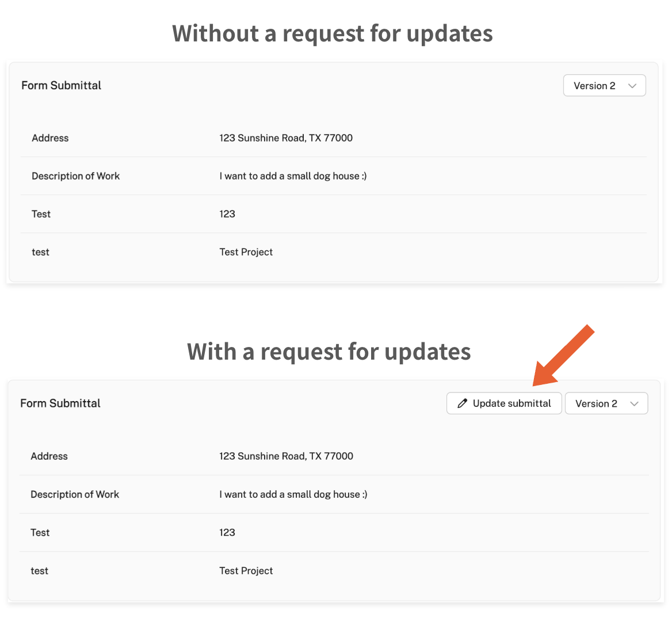Image resolution: width=672 pixels, height=618 pixels.
Task: Click the Address label in the upper form
Action: click(50, 138)
